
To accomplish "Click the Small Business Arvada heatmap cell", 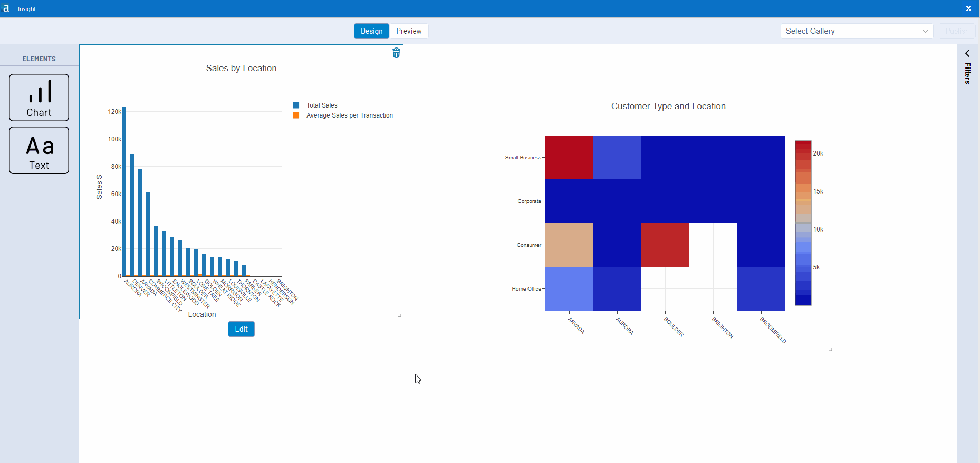I will click(x=569, y=157).
